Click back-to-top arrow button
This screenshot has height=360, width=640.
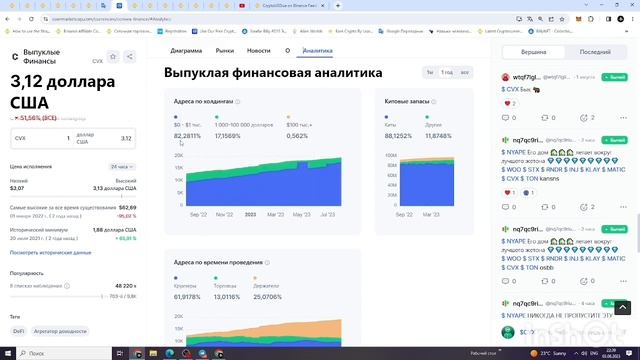click(x=622, y=308)
